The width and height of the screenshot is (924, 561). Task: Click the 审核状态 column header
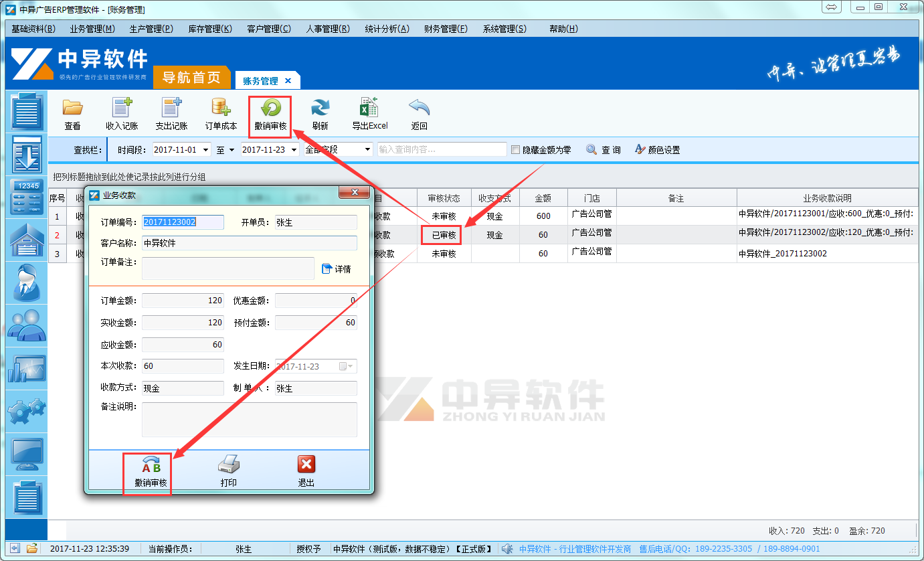coord(444,198)
